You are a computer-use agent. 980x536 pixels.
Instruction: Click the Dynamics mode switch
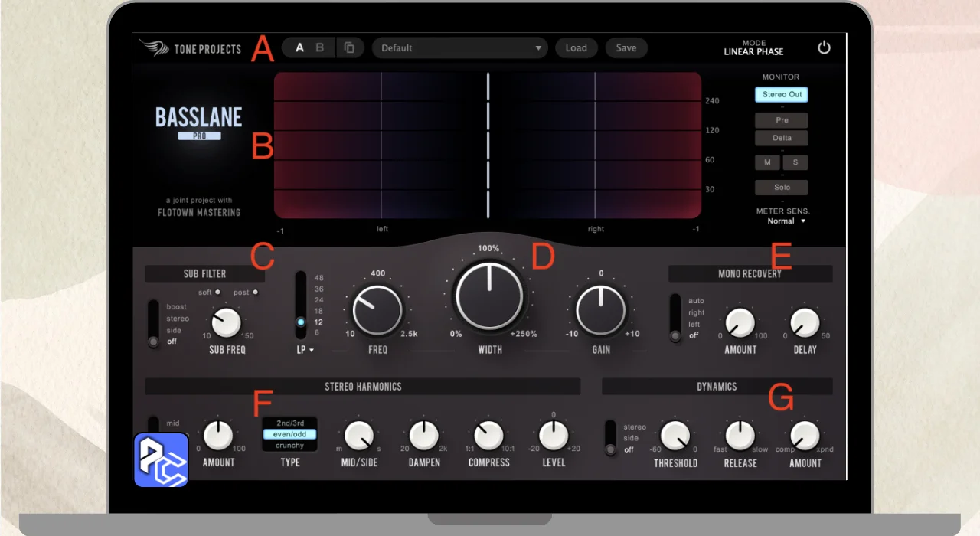click(610, 438)
